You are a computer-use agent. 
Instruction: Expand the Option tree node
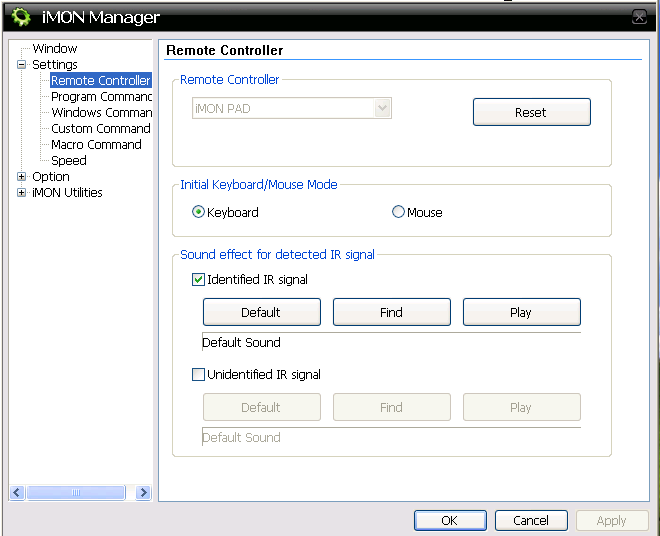coord(21,176)
